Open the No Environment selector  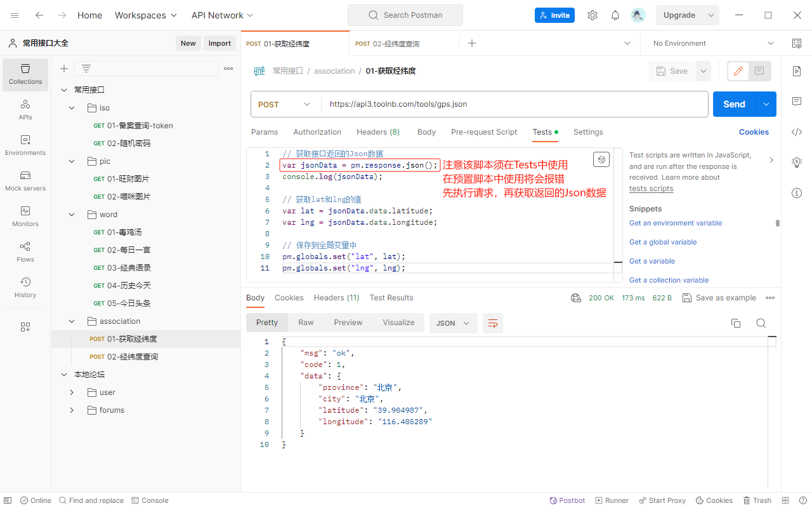click(x=714, y=43)
